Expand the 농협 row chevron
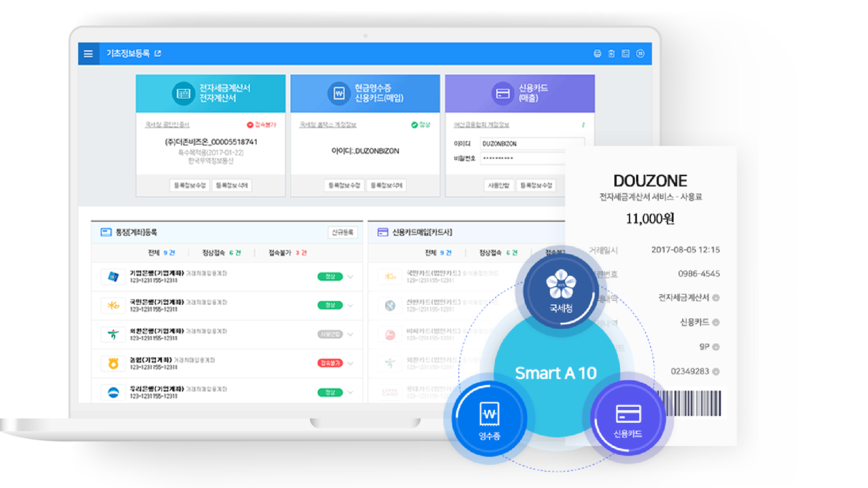Image resolution: width=868 pixels, height=488 pixels. (351, 363)
